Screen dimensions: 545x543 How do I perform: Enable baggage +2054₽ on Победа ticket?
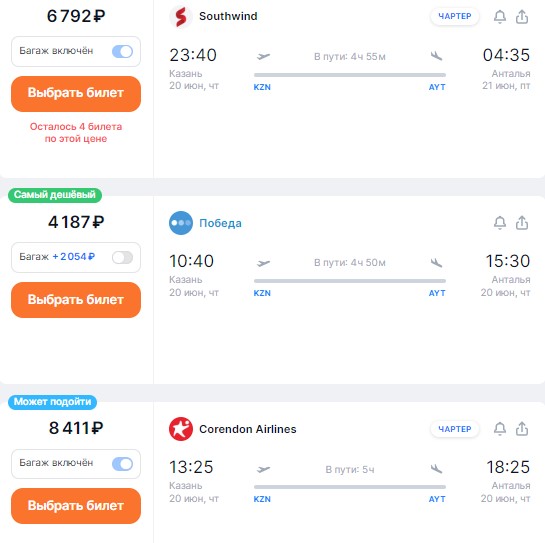pos(122,258)
